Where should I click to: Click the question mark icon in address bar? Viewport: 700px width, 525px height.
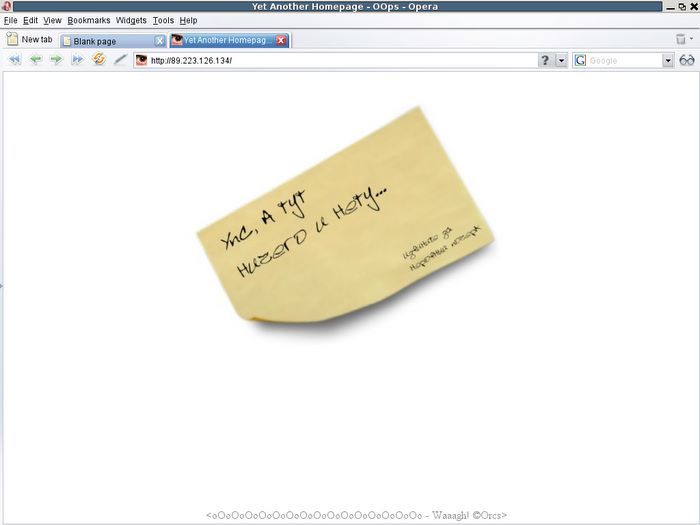545,60
